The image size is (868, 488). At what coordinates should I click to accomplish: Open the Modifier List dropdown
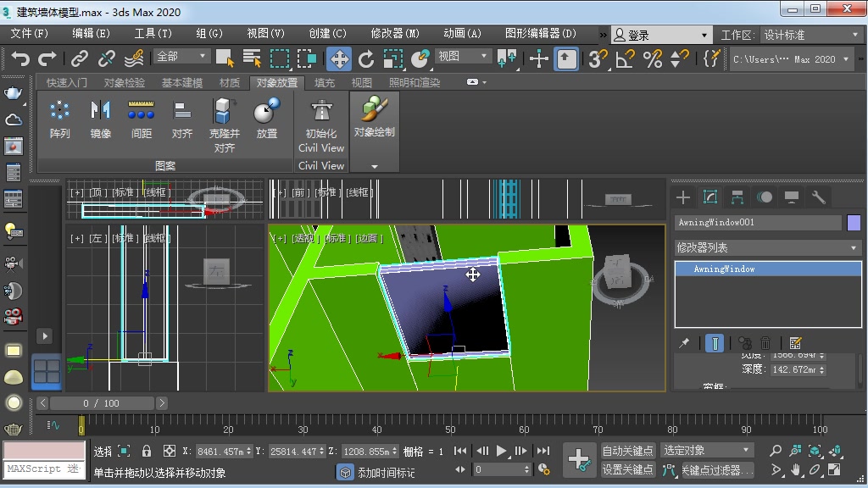click(767, 248)
